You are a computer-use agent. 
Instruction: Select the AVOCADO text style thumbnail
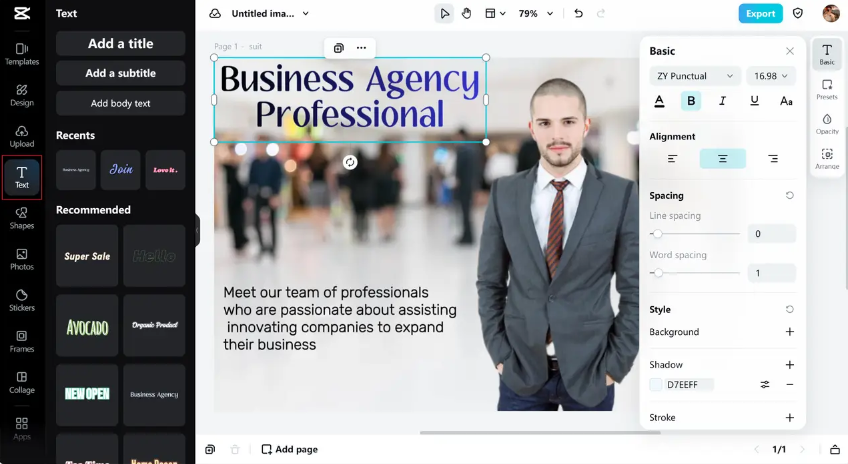pyautogui.click(x=87, y=326)
